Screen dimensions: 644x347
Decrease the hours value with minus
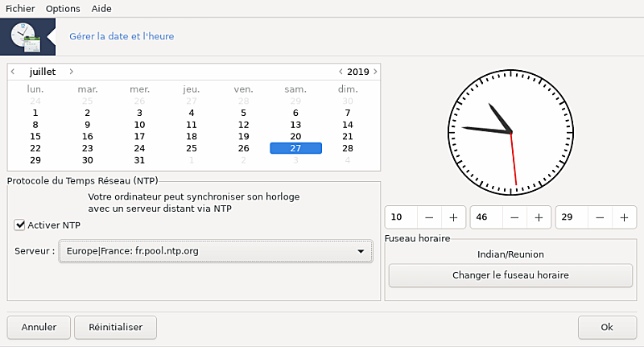[x=429, y=217]
